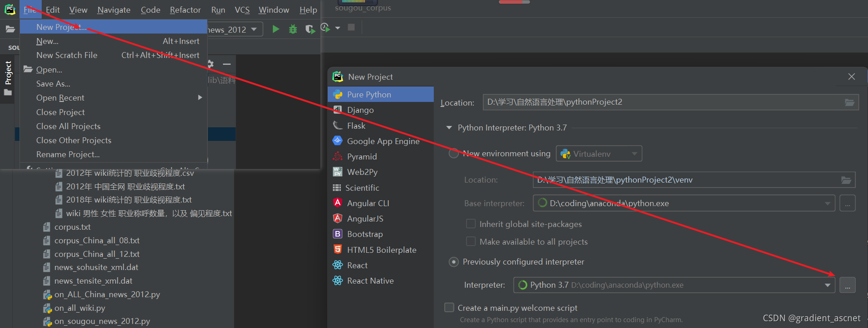The image size is (868, 328).
Task: Browse venv Location folder icon
Action: (846, 180)
